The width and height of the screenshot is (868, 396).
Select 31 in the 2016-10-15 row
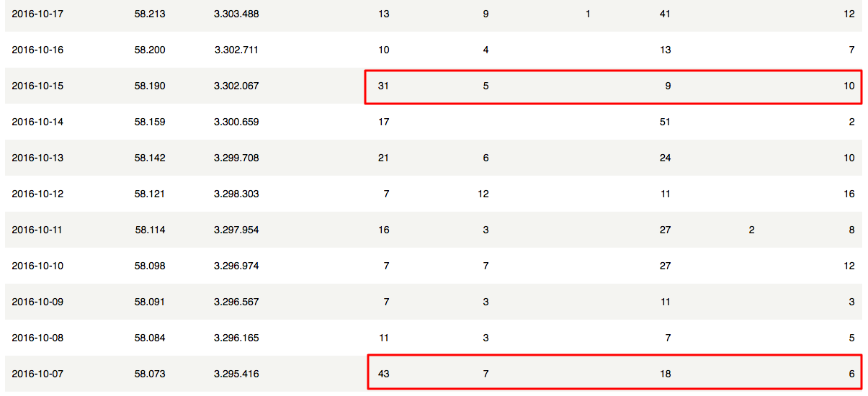pyautogui.click(x=383, y=86)
